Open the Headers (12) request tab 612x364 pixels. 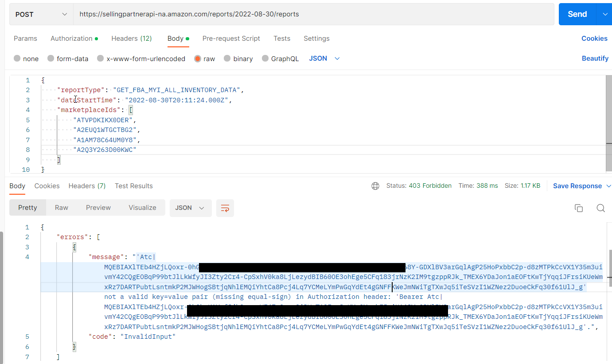click(132, 39)
